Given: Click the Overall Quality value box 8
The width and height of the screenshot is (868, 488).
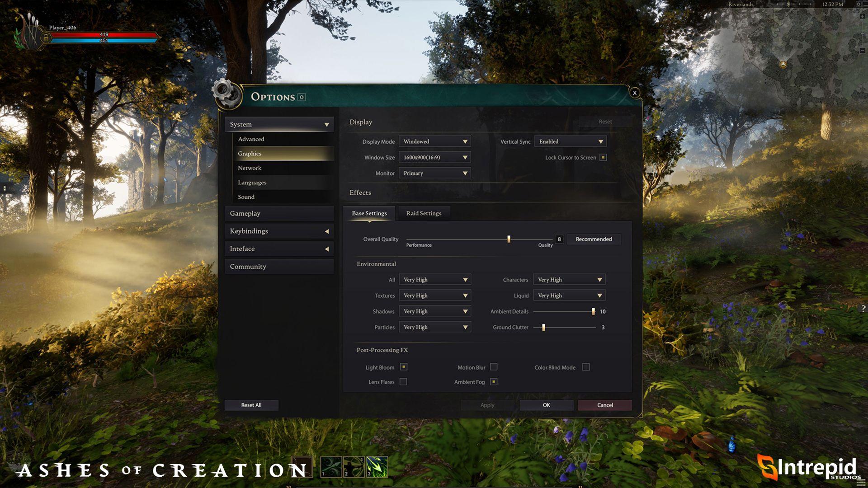Looking at the screenshot, I should coord(559,239).
